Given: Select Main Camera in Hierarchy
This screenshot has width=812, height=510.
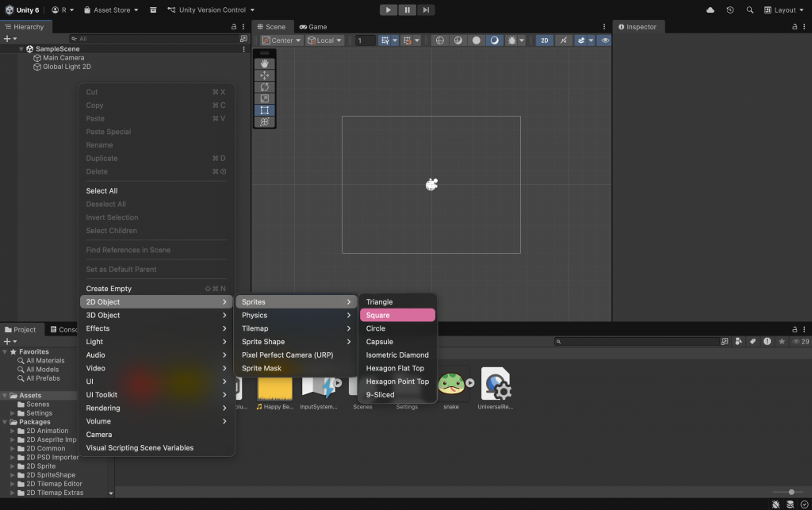Looking at the screenshot, I should tap(63, 58).
